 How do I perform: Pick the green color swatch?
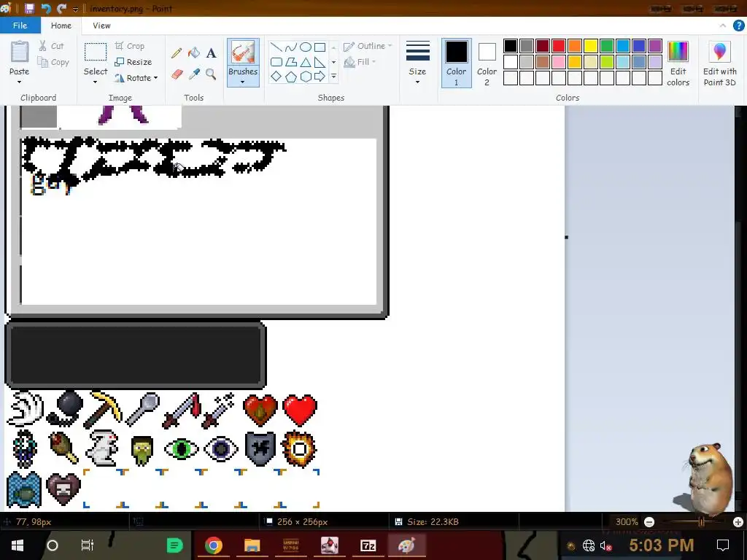(607, 46)
